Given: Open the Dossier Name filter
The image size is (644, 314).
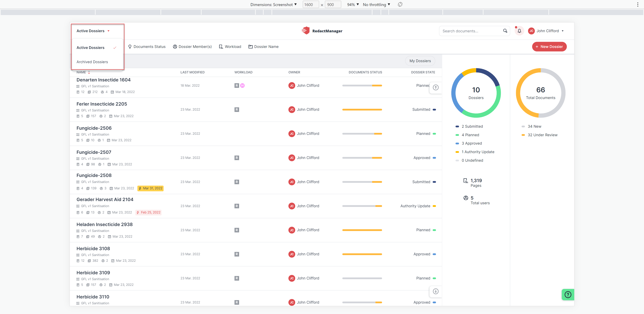Looking at the screenshot, I should click(x=263, y=47).
